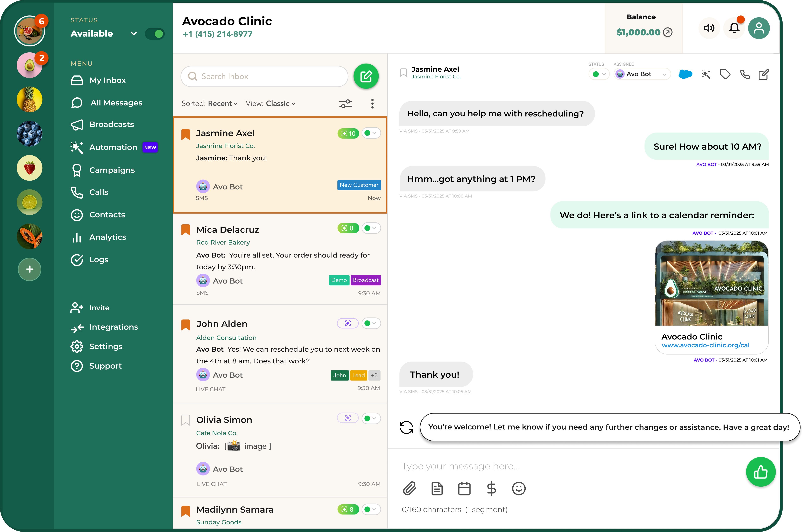This screenshot has height=532, width=803.
Task: Open the calendar scheduling icon
Action: pos(464,489)
